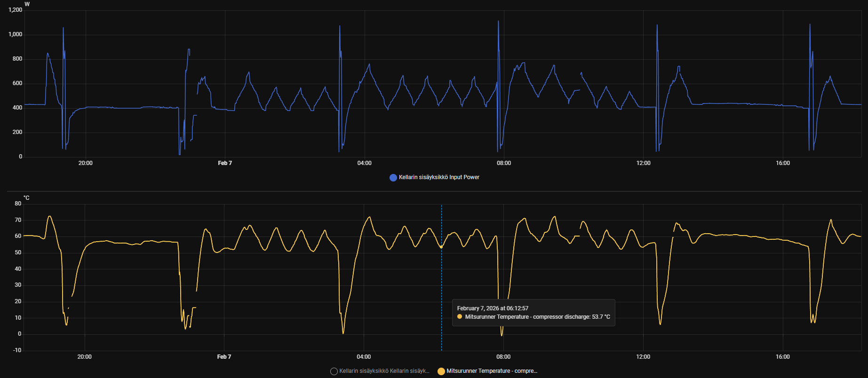Enable the hidden Kellarin sisäyksikkö series circle
868x378 pixels.
334,371
